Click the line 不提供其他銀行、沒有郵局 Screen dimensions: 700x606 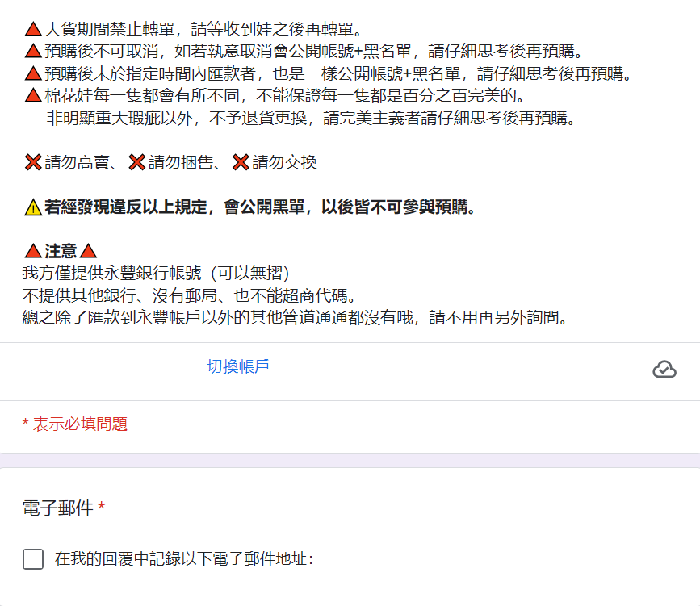click(x=189, y=295)
